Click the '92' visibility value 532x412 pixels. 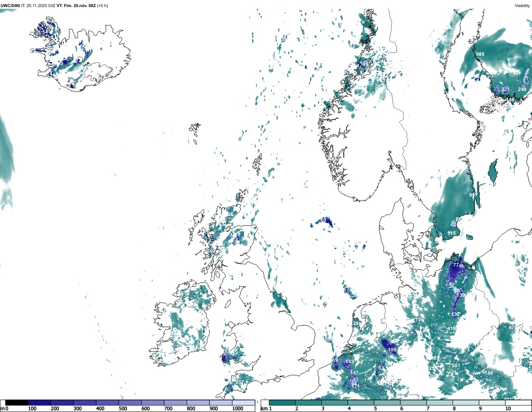point(381,368)
